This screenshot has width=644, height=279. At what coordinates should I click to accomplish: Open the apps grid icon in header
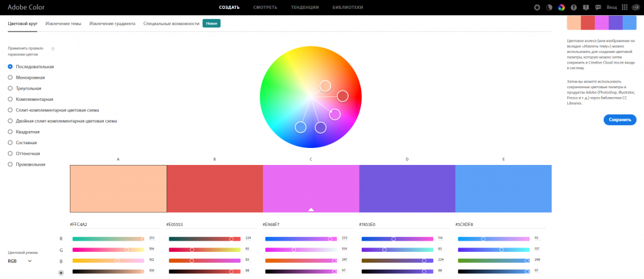[x=625, y=8]
